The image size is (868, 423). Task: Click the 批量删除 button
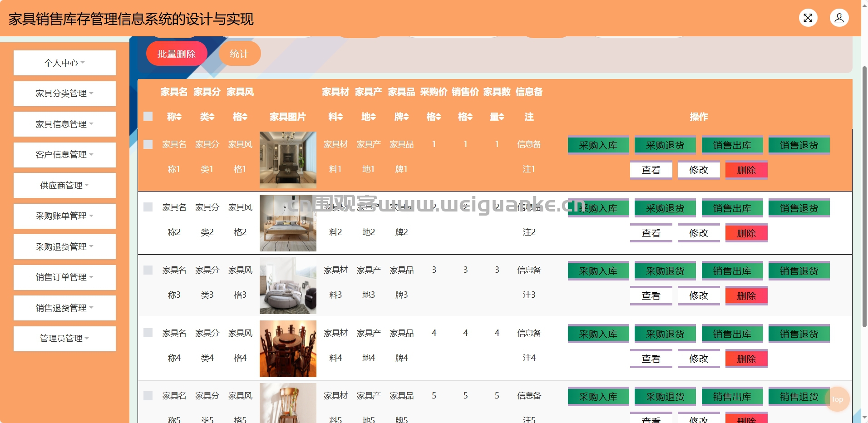(177, 54)
